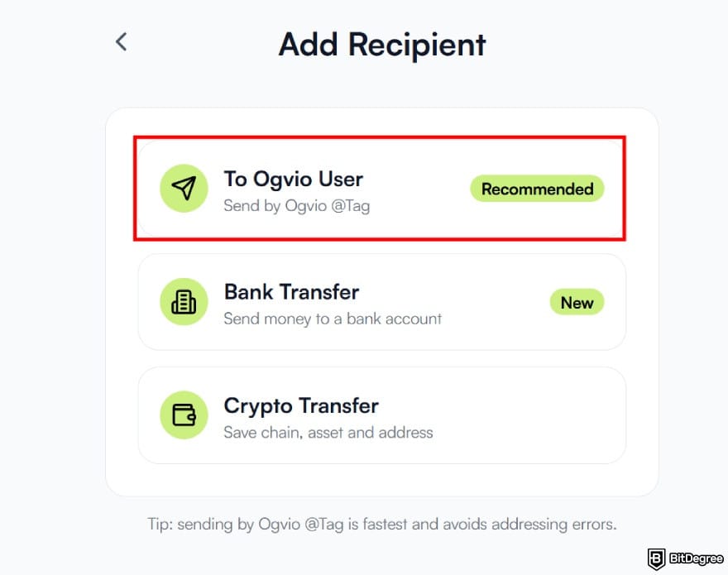Click the Recommended badge
Screen dimensions: 728x575
pyautogui.click(x=536, y=189)
